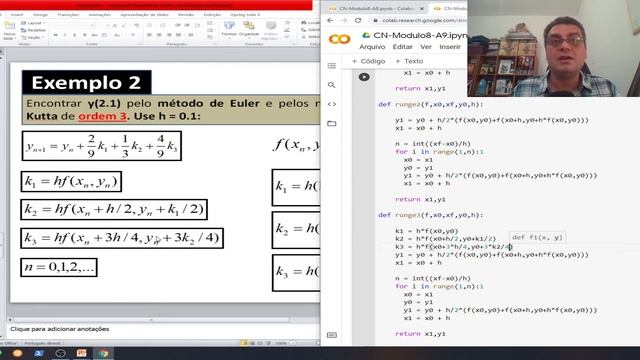The height and width of the screenshot is (360, 640).
Task: Reload the Colab page in Chrome
Action: (358, 20)
